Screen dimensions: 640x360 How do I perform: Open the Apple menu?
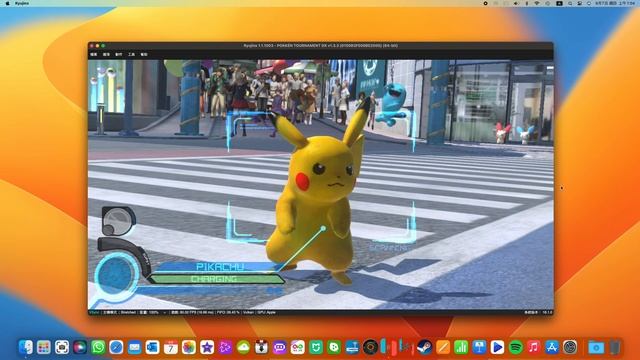[x=7, y=3]
